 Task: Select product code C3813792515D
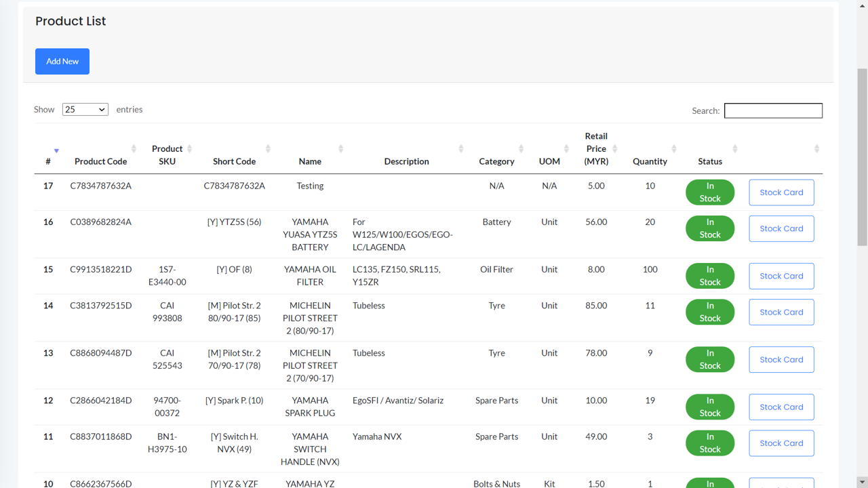click(x=101, y=306)
